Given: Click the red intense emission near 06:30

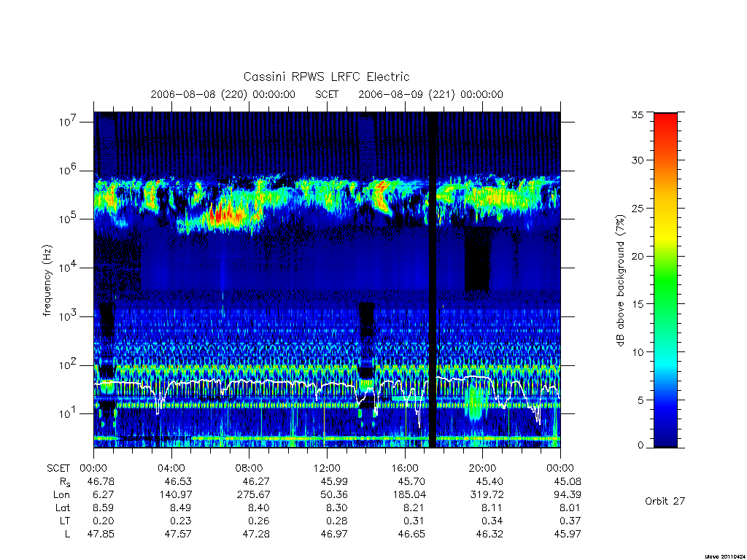Looking at the screenshot, I should (x=223, y=215).
